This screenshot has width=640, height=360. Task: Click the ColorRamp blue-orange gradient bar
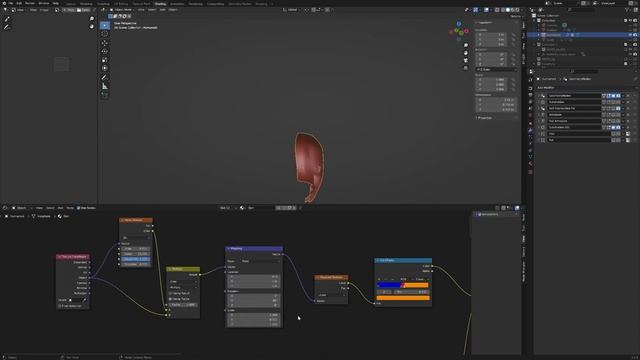click(403, 285)
